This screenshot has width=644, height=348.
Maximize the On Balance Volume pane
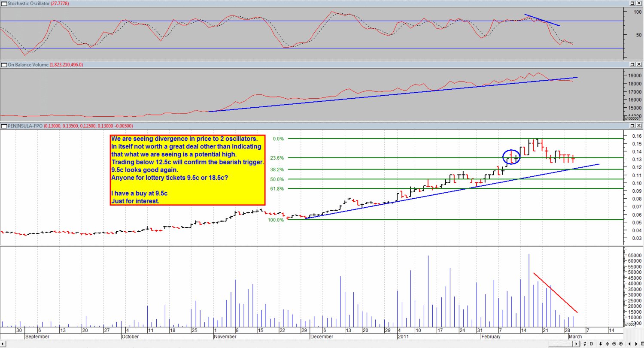pos(633,64)
